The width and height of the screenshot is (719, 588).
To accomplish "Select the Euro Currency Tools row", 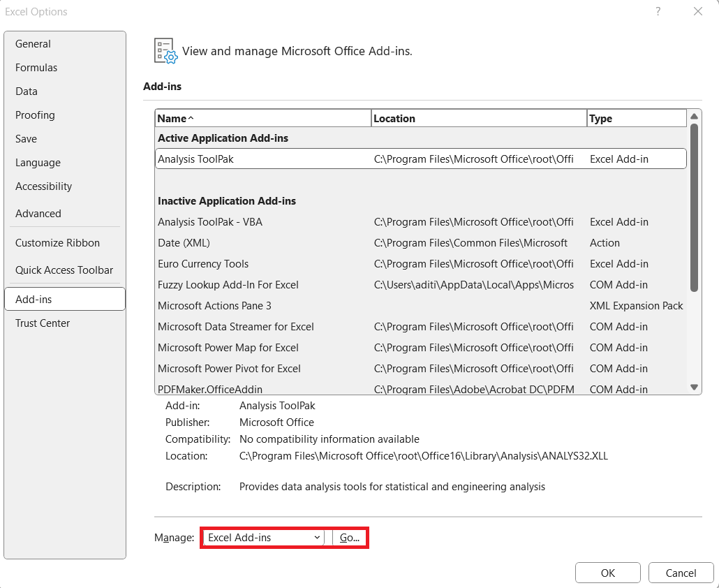I will pyautogui.click(x=420, y=264).
